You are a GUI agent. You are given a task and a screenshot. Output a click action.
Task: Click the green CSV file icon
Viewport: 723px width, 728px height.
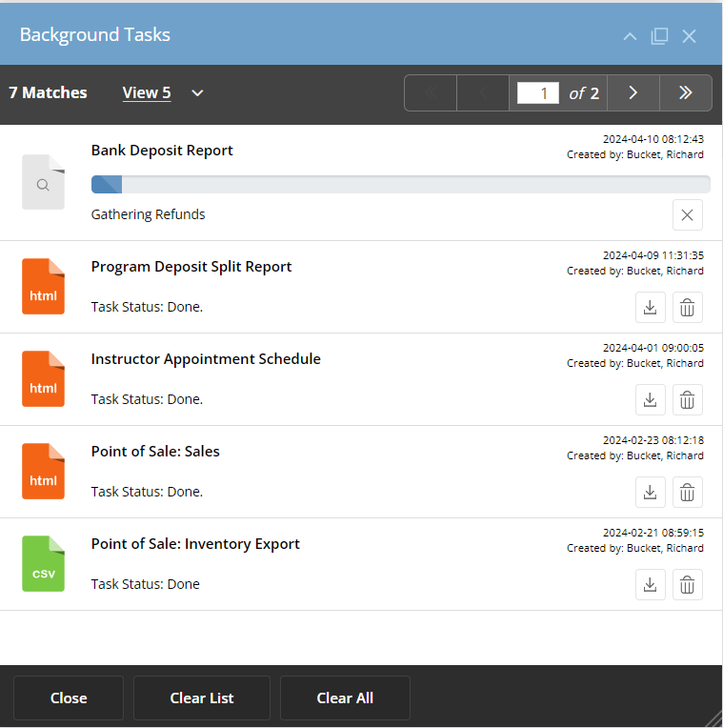[43, 564]
